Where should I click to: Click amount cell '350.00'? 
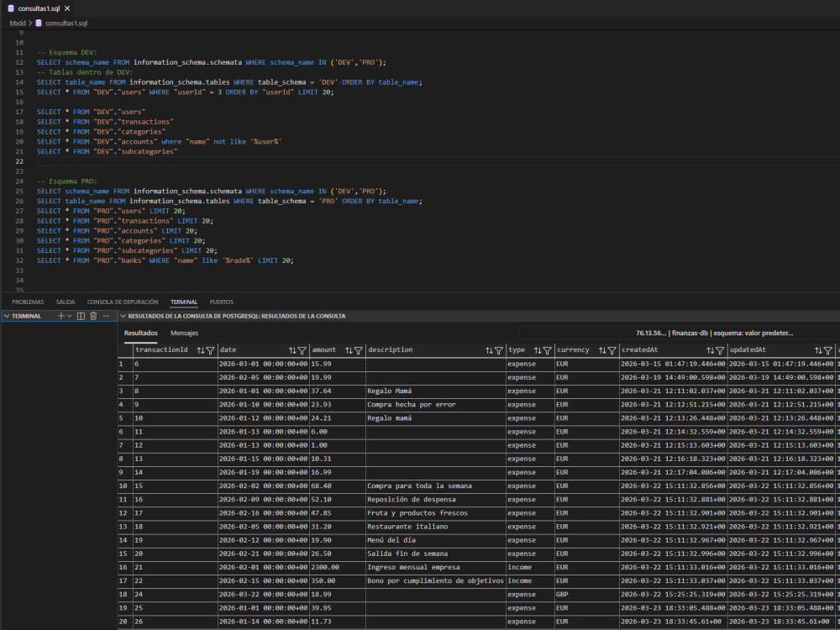338,581
